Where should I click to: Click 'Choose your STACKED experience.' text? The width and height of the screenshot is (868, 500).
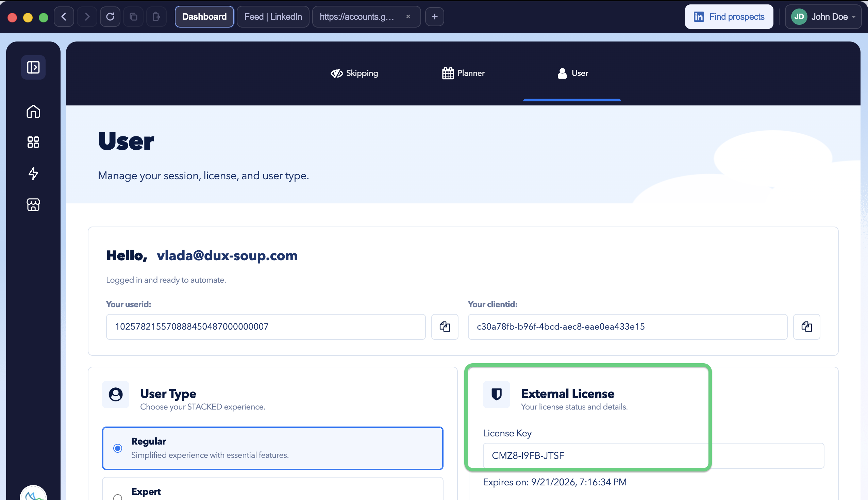click(x=203, y=406)
